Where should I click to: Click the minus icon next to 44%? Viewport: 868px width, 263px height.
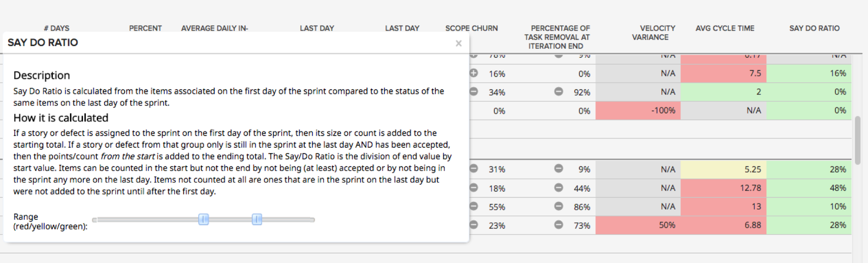[559, 188]
